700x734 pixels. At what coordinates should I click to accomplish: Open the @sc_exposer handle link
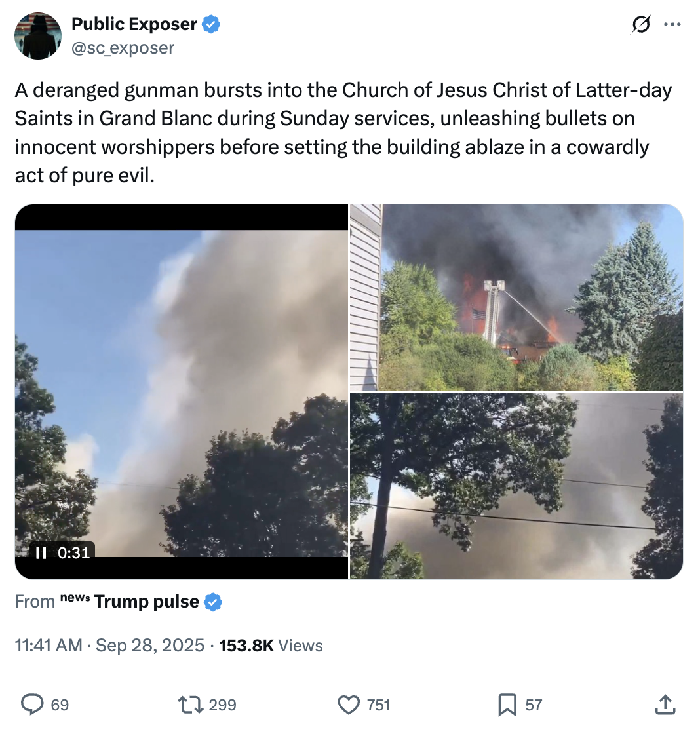(x=123, y=48)
